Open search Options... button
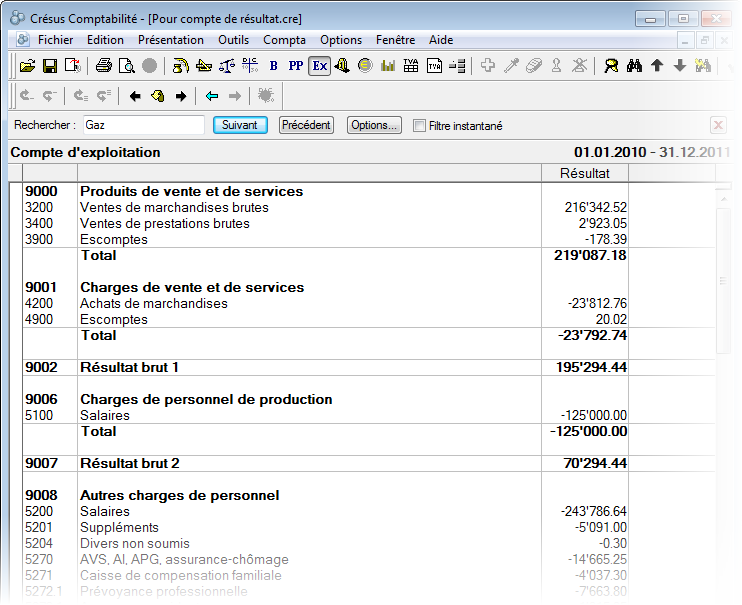This screenshot has width=742, height=605. point(374,125)
